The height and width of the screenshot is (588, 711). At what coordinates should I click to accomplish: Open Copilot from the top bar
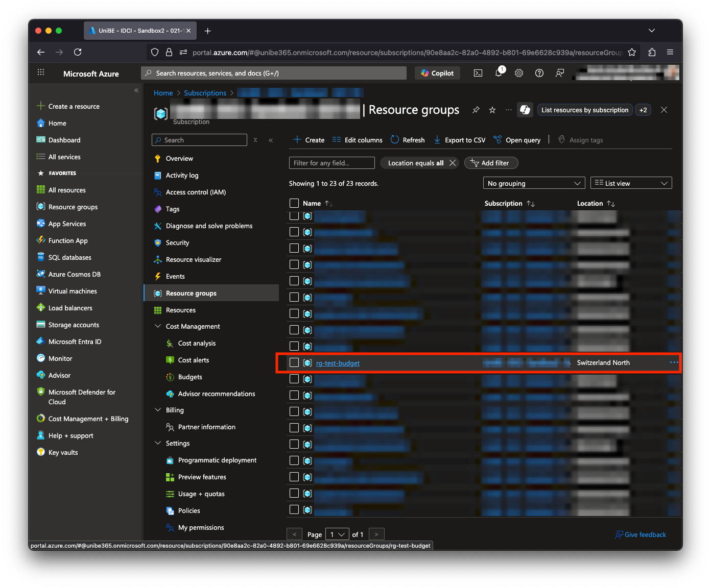point(437,72)
